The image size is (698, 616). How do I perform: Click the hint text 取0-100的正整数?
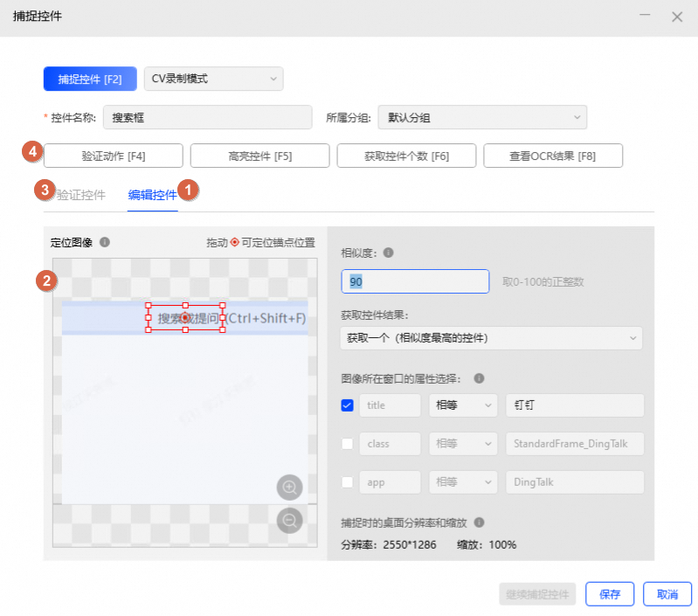pos(543,281)
